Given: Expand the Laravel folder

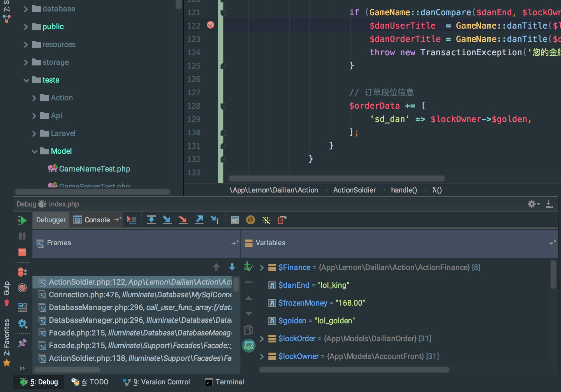Looking at the screenshot, I should [34, 134].
